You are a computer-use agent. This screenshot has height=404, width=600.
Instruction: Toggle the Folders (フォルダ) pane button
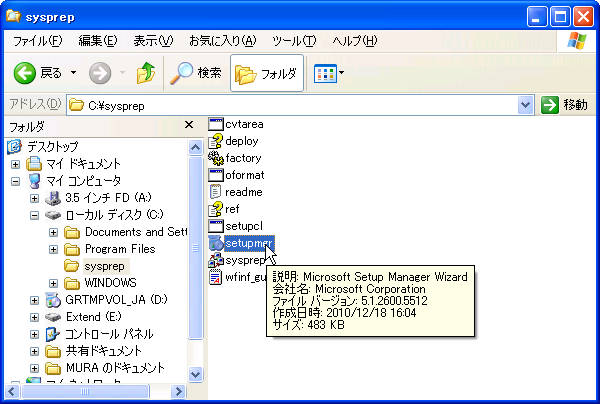pos(267,73)
